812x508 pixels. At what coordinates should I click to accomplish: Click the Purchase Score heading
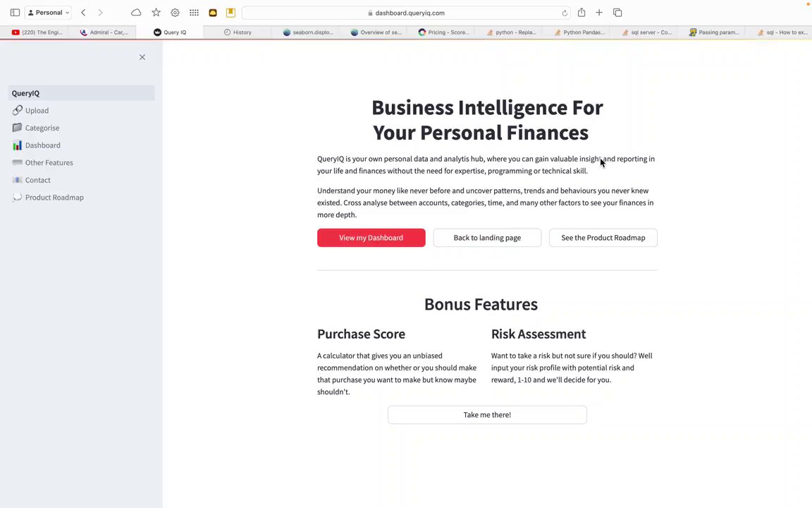pos(362,334)
